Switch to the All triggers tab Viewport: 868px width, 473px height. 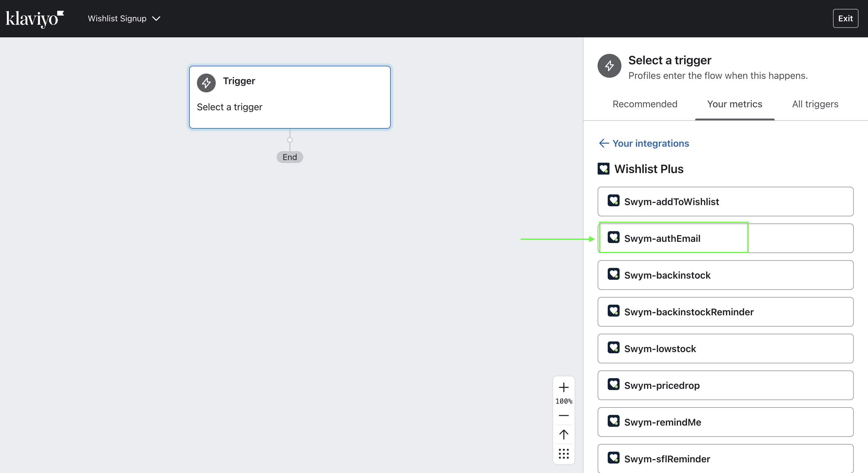pyautogui.click(x=815, y=104)
